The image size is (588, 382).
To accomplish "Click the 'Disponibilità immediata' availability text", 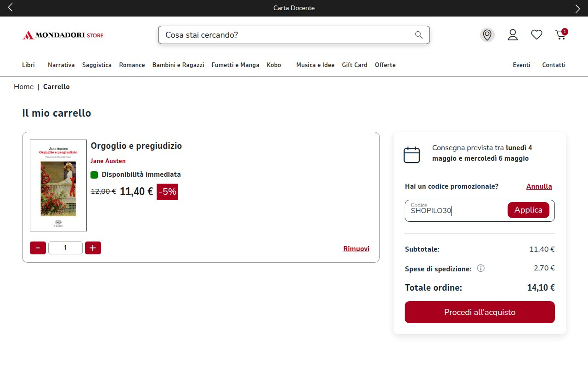I will point(141,174).
